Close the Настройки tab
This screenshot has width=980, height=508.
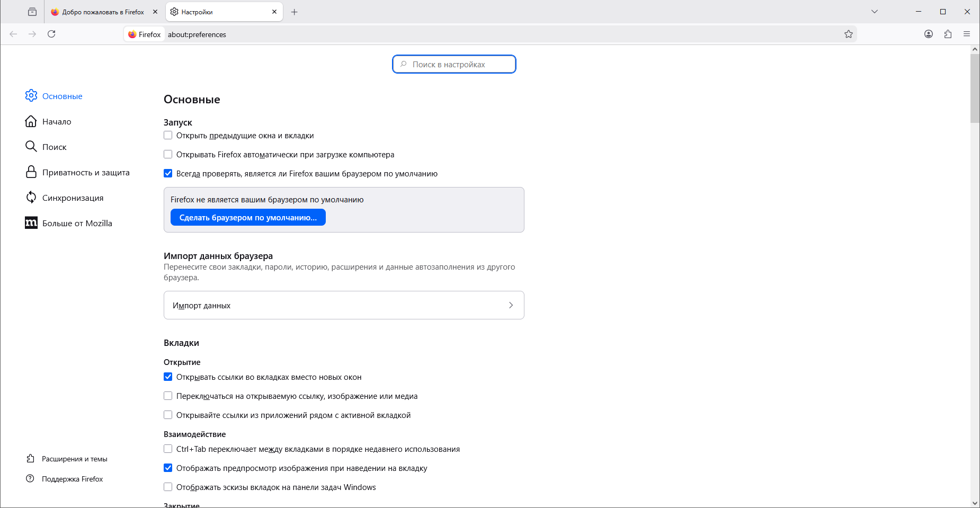coord(274,12)
